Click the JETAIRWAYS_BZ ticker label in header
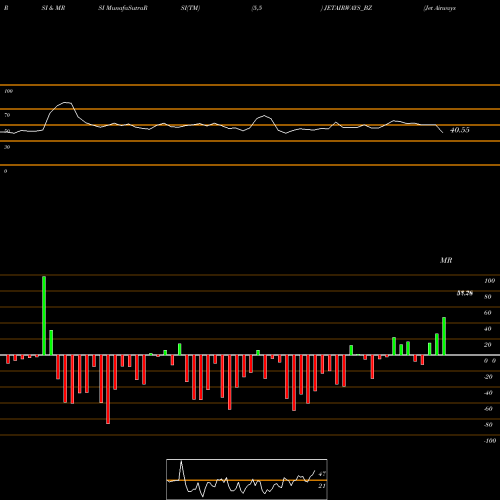 pos(348,8)
